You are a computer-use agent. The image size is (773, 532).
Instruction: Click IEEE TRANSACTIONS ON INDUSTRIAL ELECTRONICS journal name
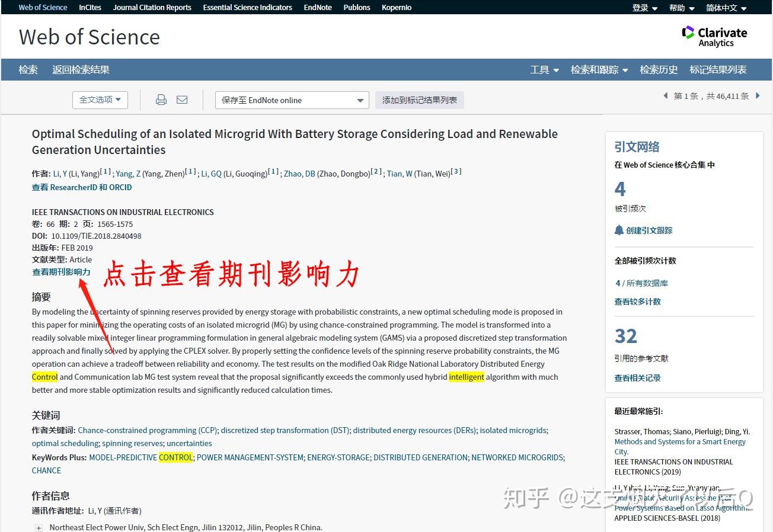pos(123,212)
